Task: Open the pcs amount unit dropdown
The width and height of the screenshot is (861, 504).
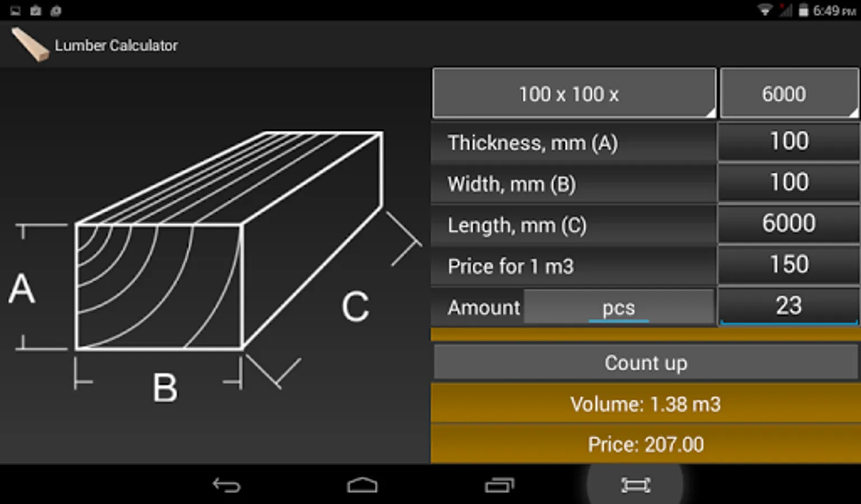Action: 619,307
